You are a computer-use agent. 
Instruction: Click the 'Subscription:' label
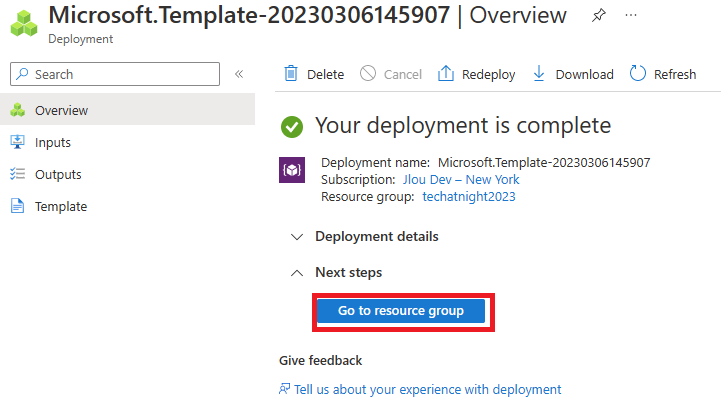[358, 179]
